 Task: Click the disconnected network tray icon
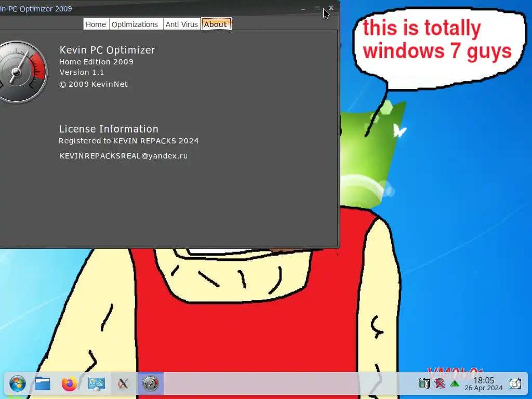[440, 384]
